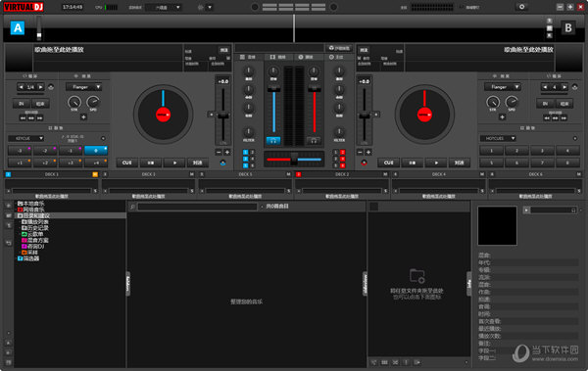
Task: Click the right deck jog wheel
Action: (424, 115)
